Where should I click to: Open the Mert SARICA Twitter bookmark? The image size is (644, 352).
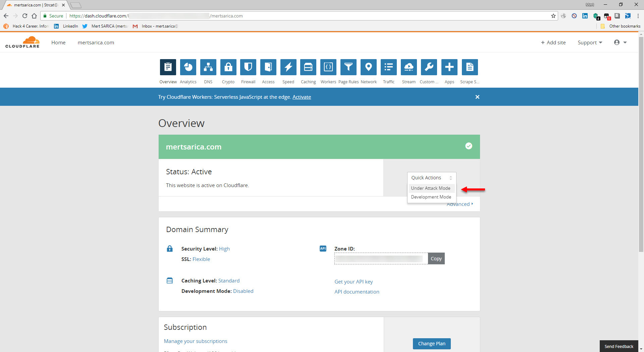[105, 26]
